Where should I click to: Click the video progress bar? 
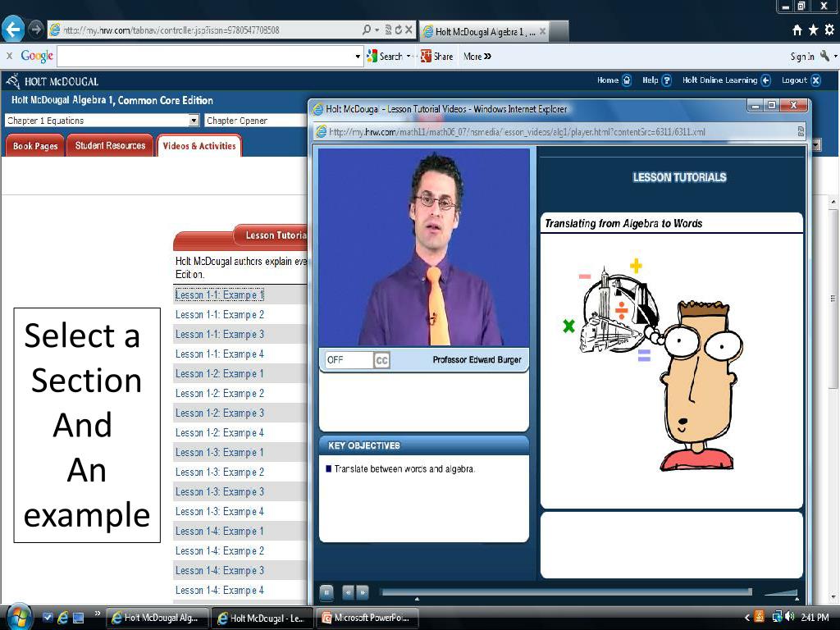(566, 592)
